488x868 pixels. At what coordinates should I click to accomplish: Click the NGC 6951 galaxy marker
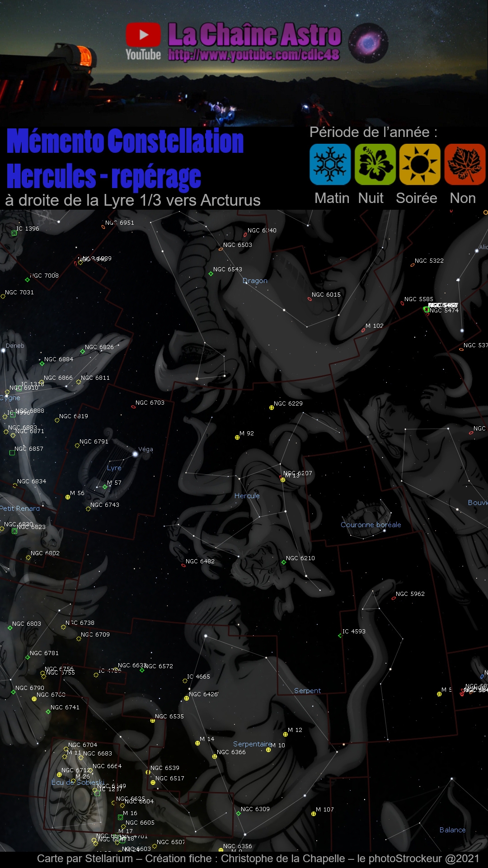click(x=103, y=227)
